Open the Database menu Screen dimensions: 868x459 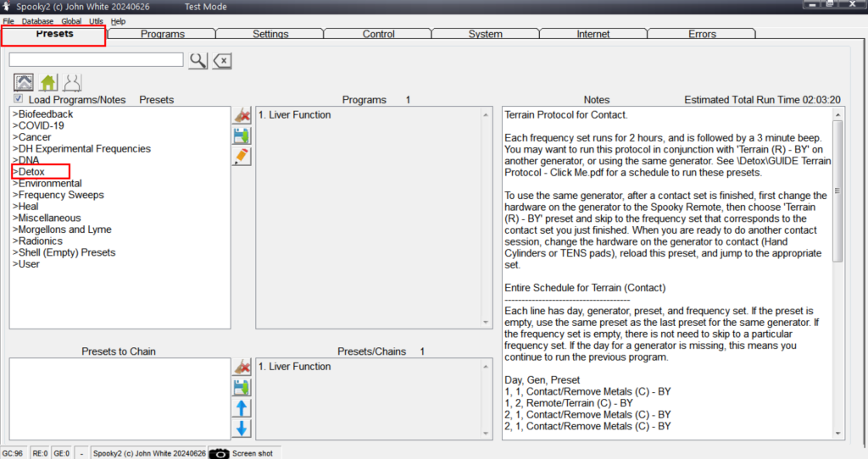[37, 21]
